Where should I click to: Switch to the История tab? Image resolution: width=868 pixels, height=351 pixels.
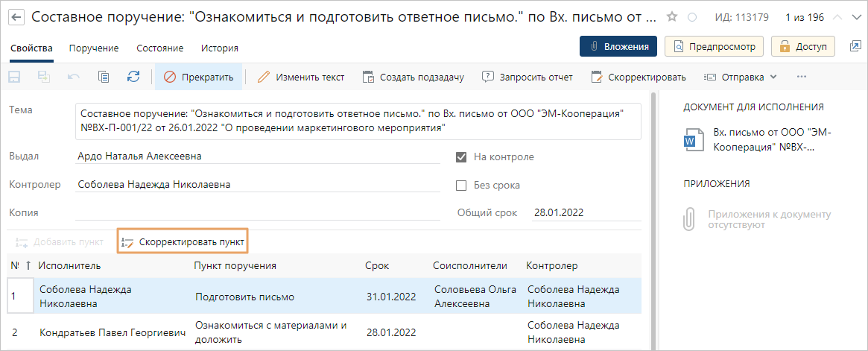pos(219,48)
